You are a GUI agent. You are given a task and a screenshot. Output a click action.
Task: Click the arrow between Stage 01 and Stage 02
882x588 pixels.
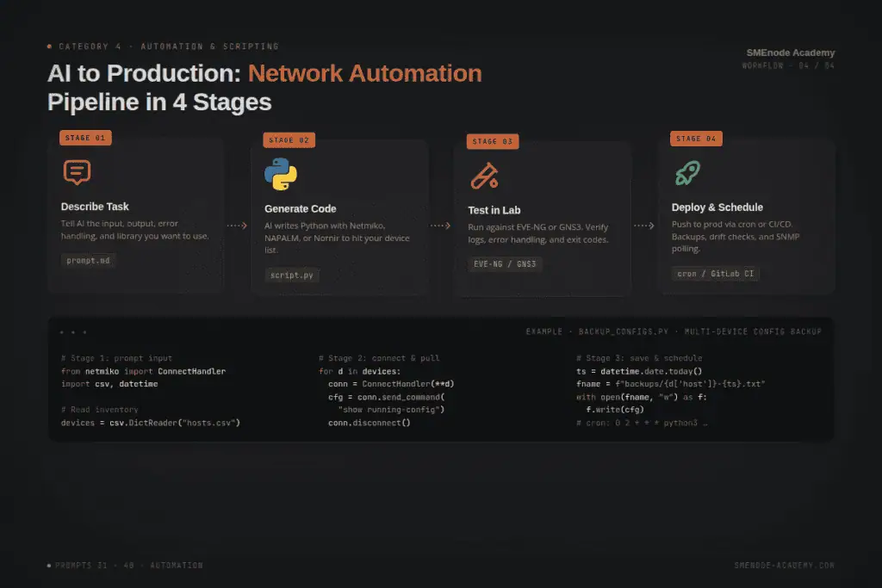[x=237, y=226]
